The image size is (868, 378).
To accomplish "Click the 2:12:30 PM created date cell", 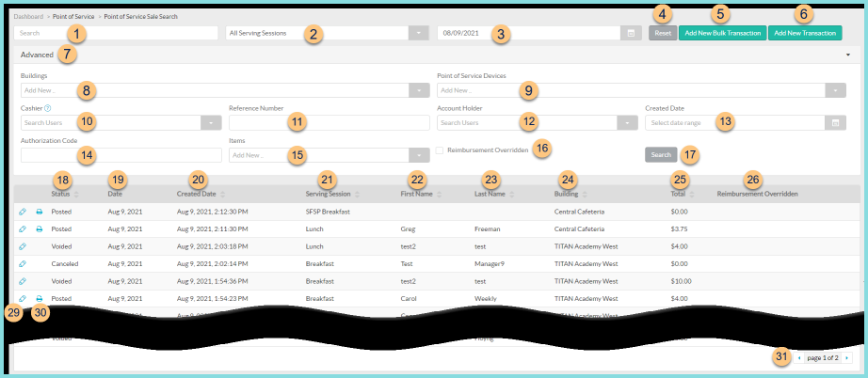I will (212, 212).
